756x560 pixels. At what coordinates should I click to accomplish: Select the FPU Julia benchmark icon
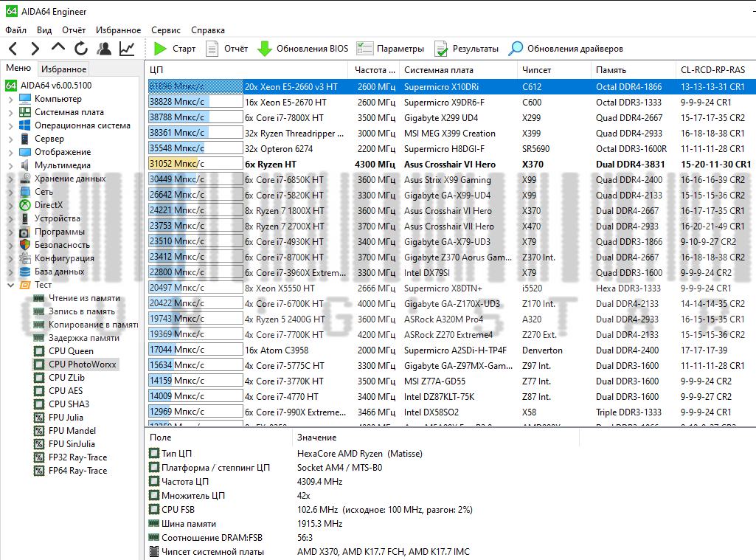[x=39, y=417]
